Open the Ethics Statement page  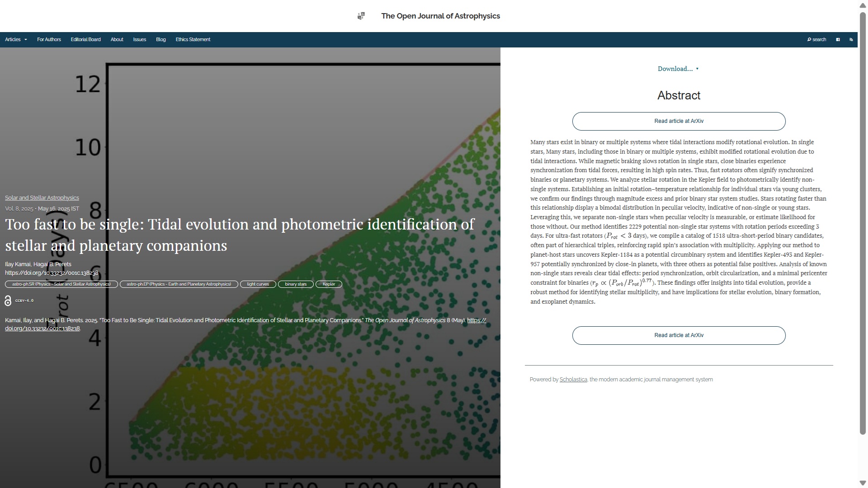click(193, 40)
